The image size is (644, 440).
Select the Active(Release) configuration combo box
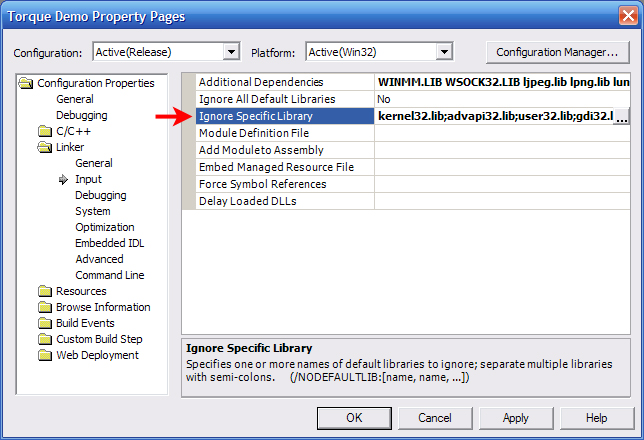click(x=166, y=52)
